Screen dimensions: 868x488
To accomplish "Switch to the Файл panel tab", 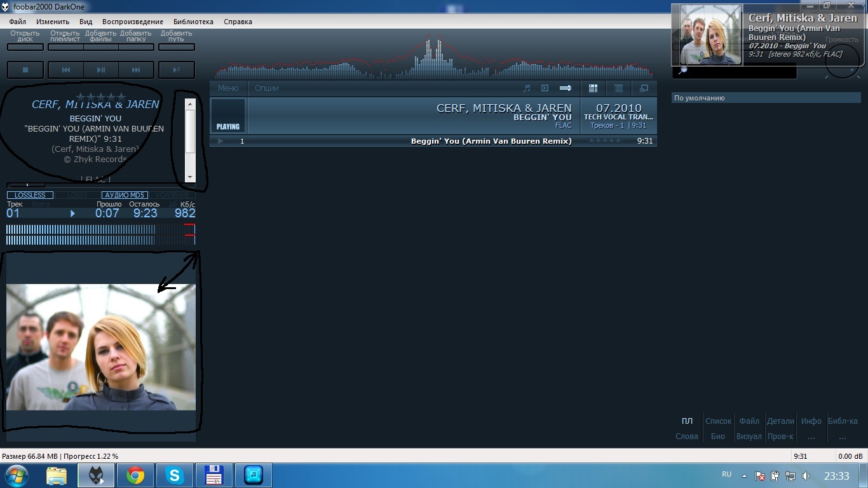I will tap(749, 421).
